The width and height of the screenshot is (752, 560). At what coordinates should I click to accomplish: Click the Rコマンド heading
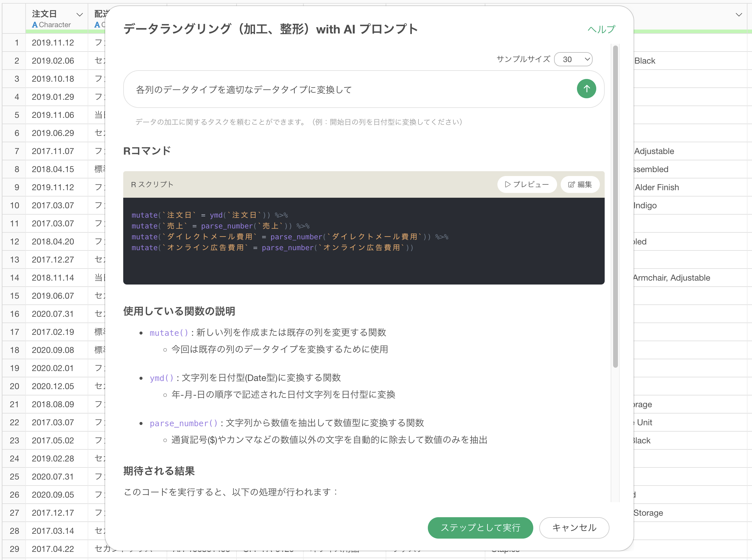[147, 151]
